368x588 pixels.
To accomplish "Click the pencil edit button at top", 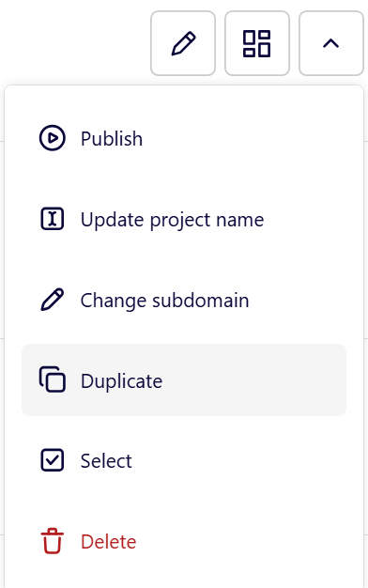I will pos(183,43).
